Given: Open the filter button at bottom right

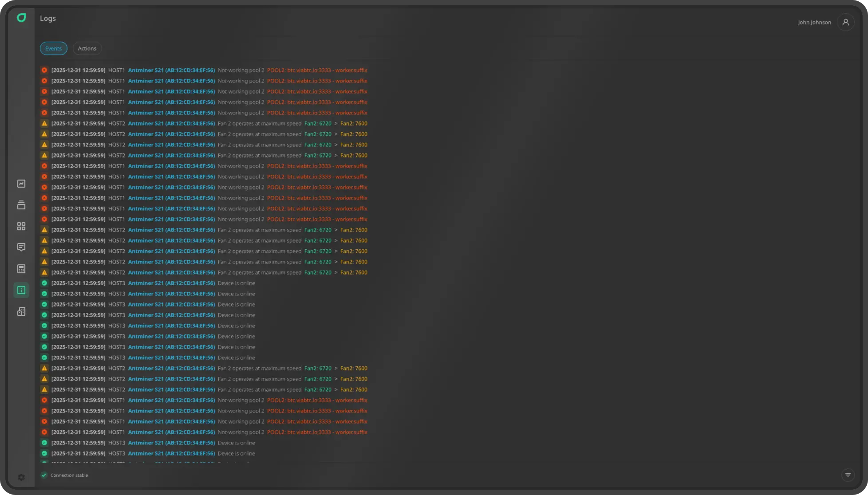Looking at the screenshot, I should [848, 475].
